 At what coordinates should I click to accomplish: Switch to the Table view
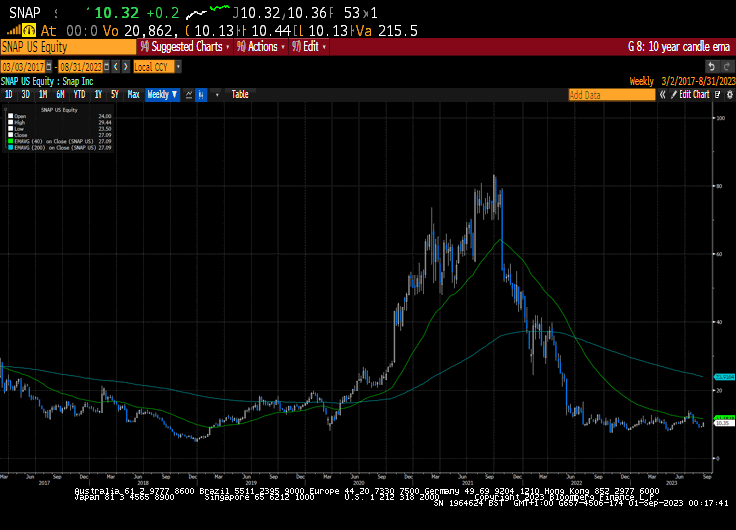pyautogui.click(x=240, y=95)
